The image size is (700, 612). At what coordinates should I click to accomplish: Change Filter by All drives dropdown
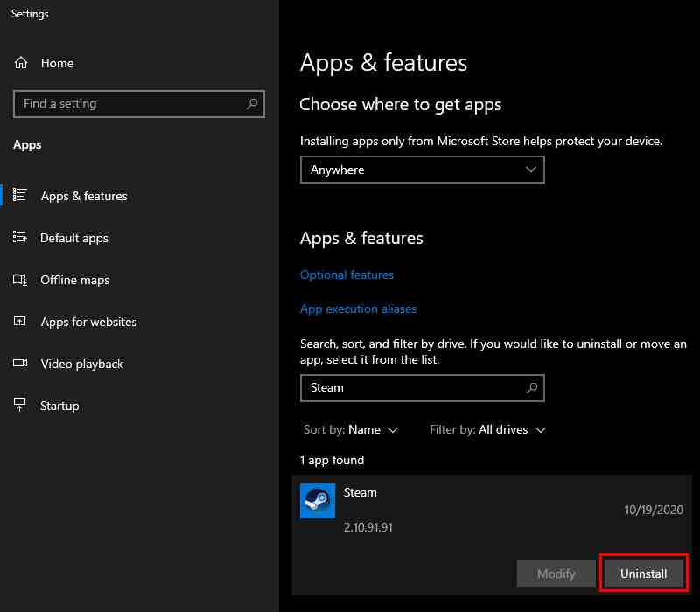click(x=487, y=429)
